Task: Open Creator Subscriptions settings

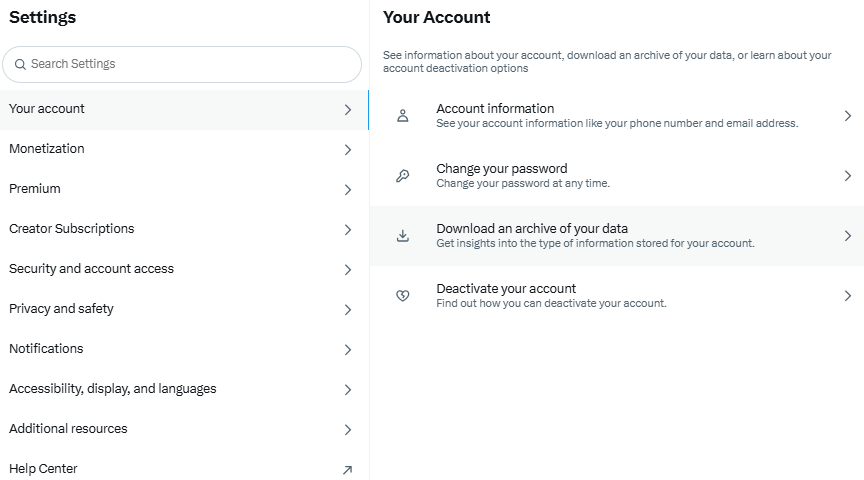Action: point(71,229)
